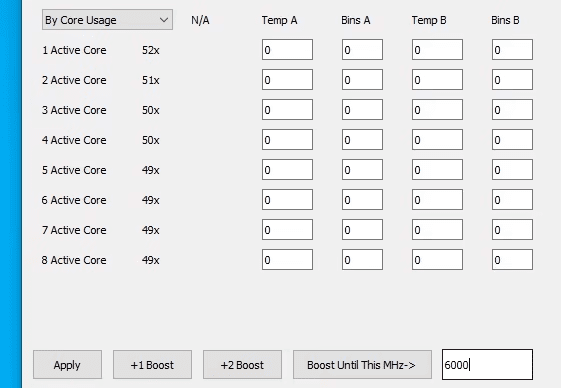This screenshot has height=388, width=561.
Task: Select Temp A field for 7 Active Core
Action: pyautogui.click(x=287, y=230)
